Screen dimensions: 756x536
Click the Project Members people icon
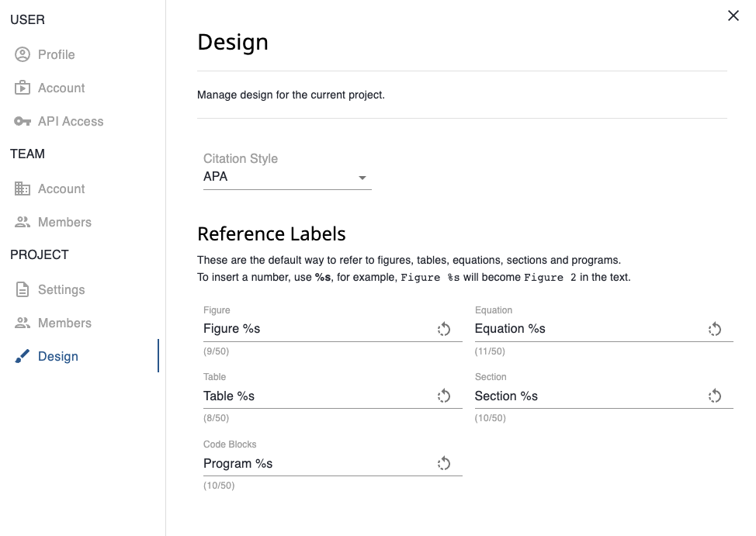point(23,323)
